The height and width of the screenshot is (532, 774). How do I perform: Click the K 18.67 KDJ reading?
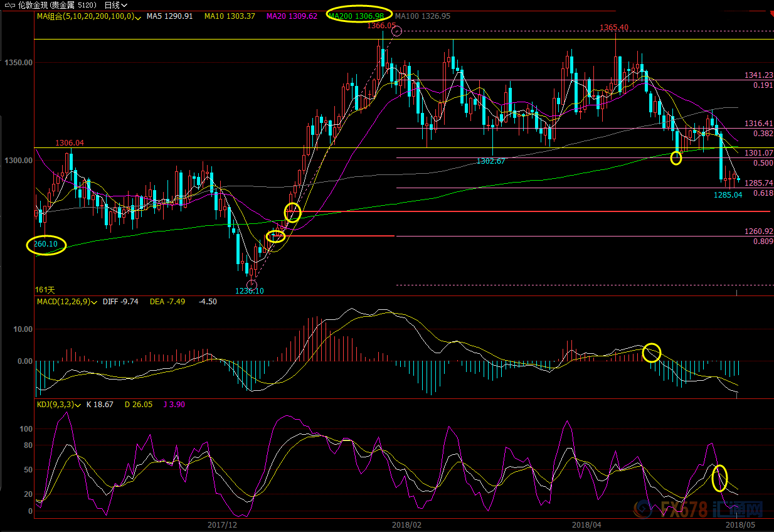pyautogui.click(x=99, y=405)
